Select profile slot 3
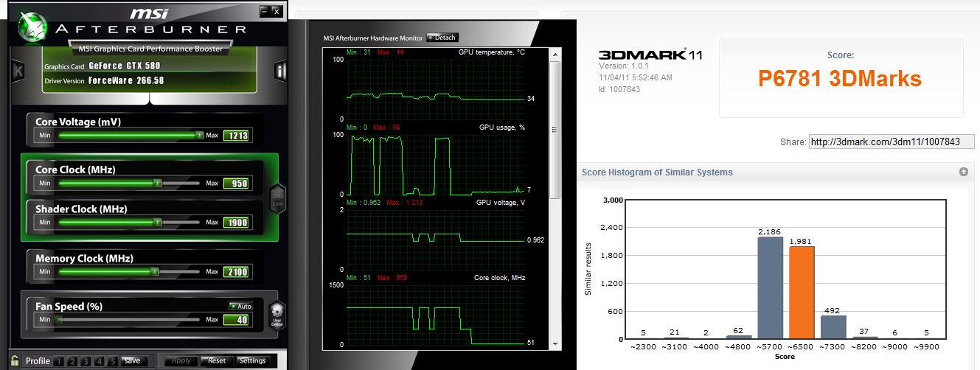The image size is (980, 370). point(87,361)
